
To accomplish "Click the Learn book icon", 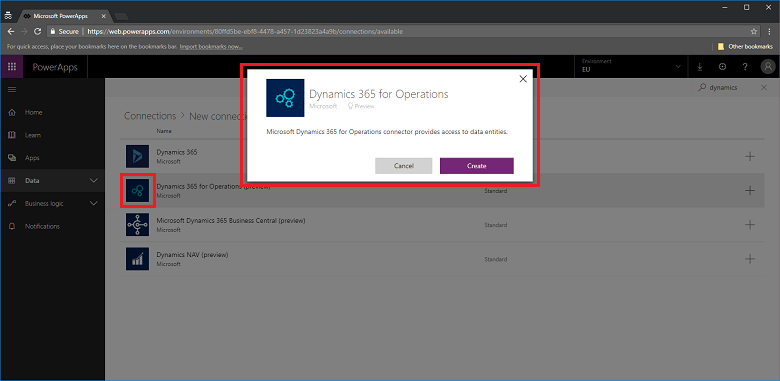I will (x=12, y=135).
